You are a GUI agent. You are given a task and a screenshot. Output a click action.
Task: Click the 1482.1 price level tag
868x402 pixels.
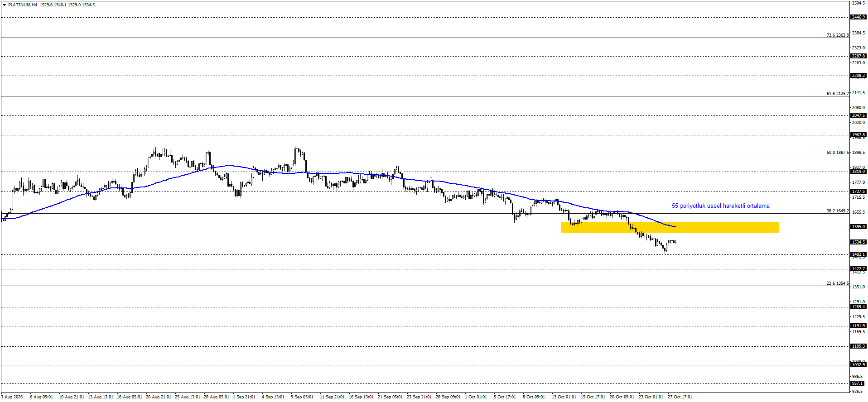(858, 254)
